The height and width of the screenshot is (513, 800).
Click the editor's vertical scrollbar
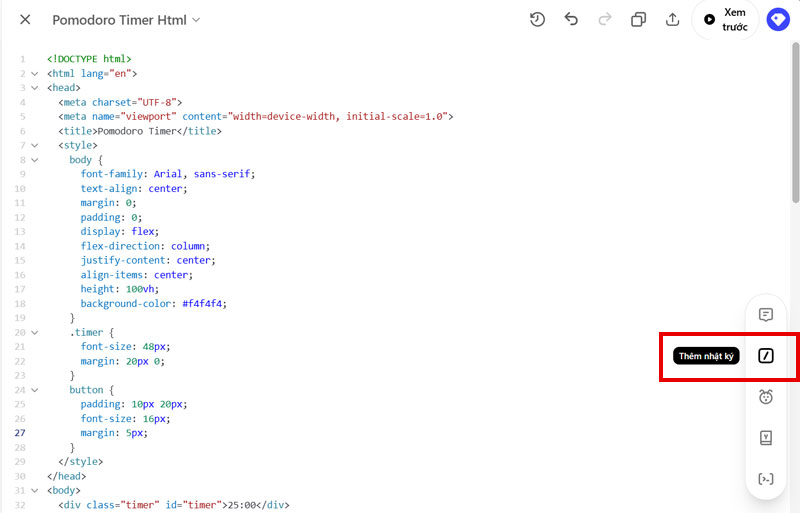(795, 120)
